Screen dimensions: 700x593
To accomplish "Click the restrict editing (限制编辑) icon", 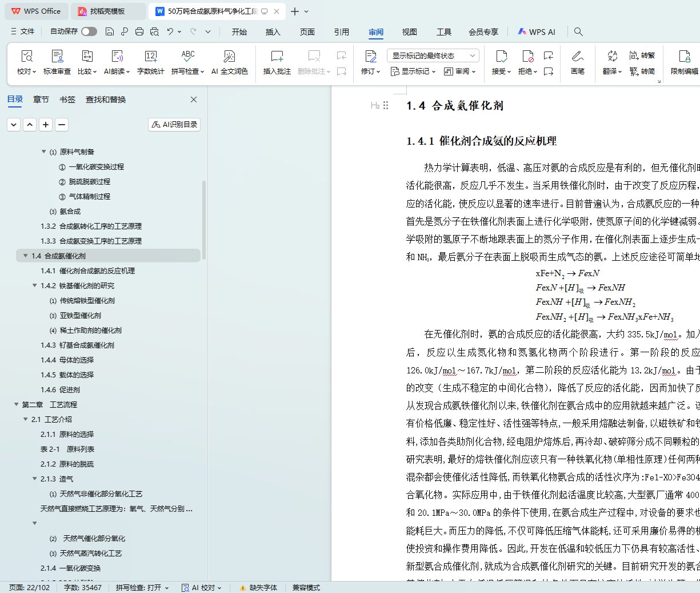I will 684,57.
